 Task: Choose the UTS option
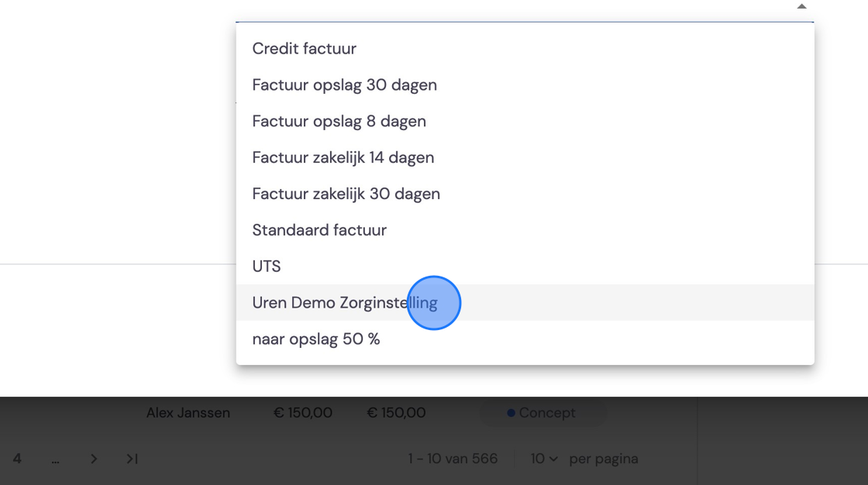[525, 267]
